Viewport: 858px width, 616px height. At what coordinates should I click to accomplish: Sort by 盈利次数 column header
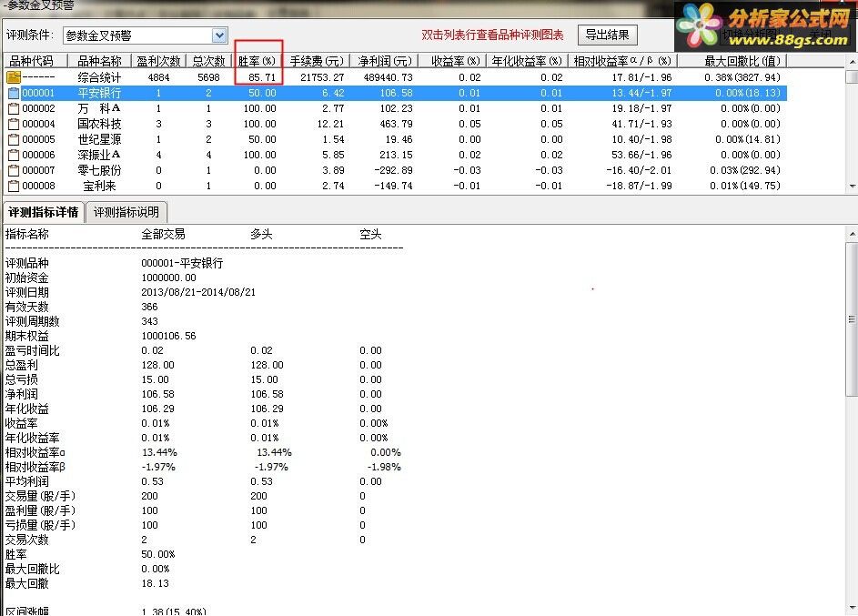coord(158,61)
